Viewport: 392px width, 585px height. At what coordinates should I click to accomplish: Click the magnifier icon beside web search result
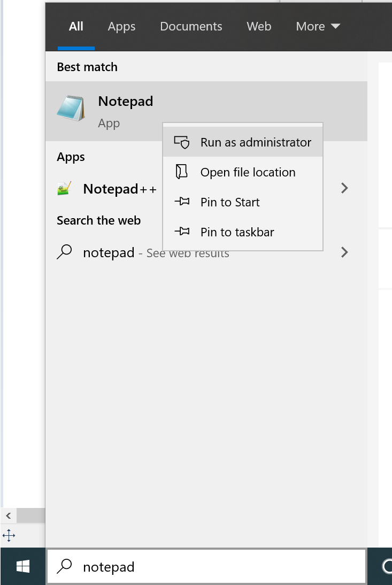point(64,252)
